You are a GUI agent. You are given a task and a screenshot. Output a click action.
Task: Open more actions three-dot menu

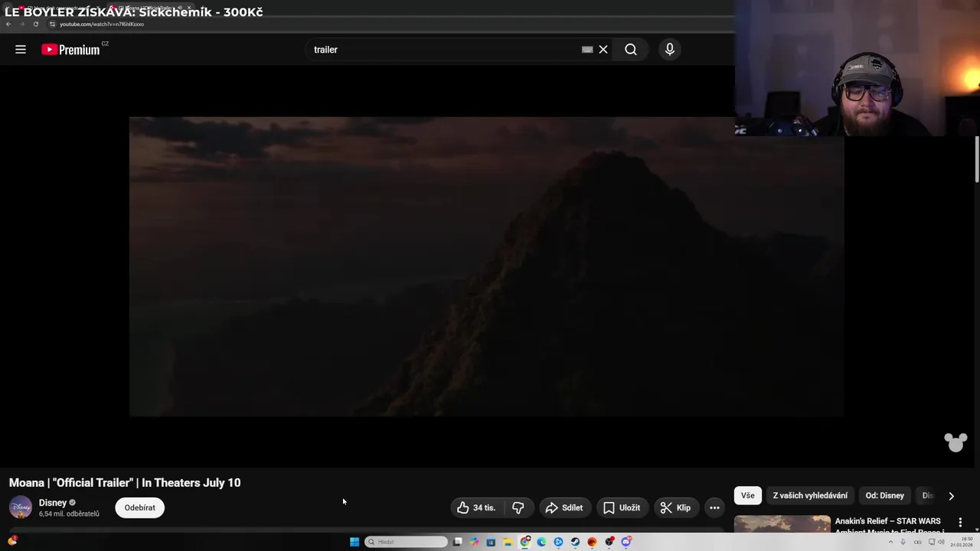pyautogui.click(x=714, y=507)
